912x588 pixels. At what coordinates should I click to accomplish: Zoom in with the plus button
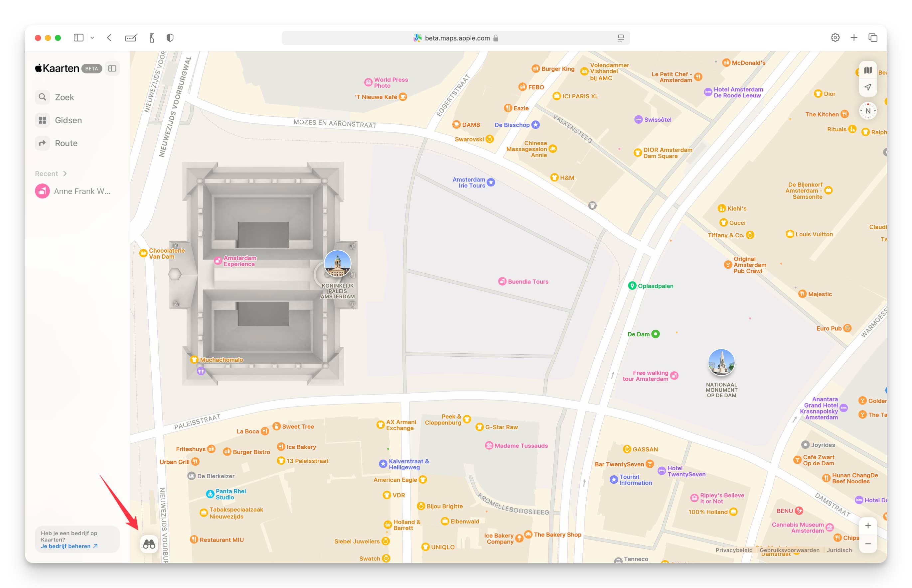click(x=868, y=526)
